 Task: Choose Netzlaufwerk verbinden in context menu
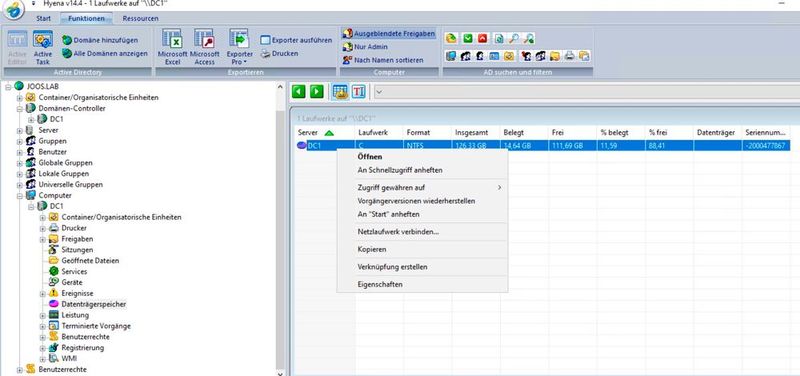(x=422, y=232)
